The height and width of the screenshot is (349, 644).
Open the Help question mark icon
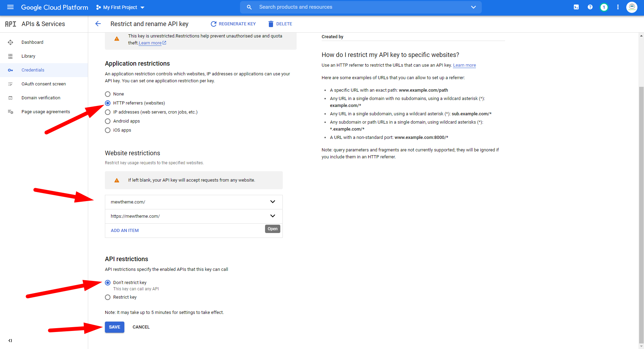590,7
